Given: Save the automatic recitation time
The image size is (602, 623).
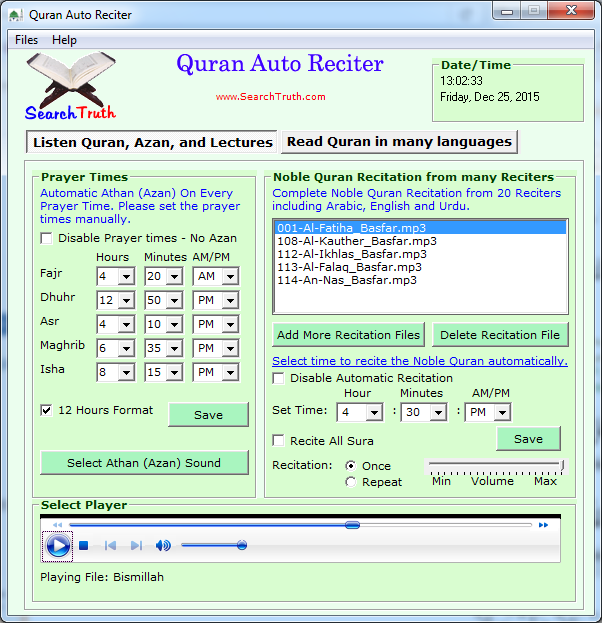Looking at the screenshot, I should (x=528, y=439).
